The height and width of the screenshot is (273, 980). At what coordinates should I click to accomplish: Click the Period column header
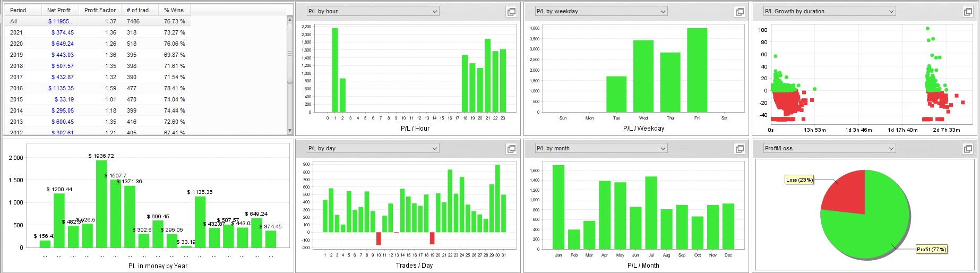(x=23, y=10)
